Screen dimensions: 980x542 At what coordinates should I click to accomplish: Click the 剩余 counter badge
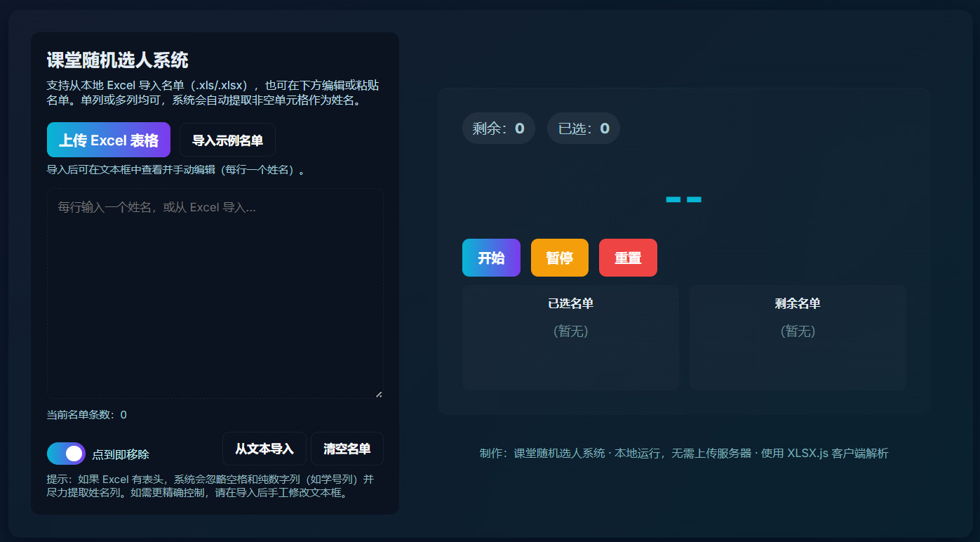(498, 128)
